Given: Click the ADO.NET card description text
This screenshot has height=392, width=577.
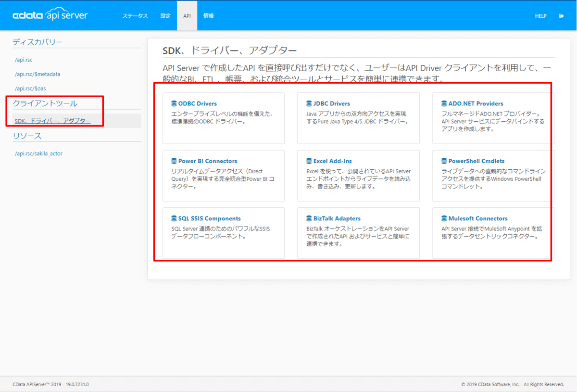Looking at the screenshot, I should click(x=493, y=122).
